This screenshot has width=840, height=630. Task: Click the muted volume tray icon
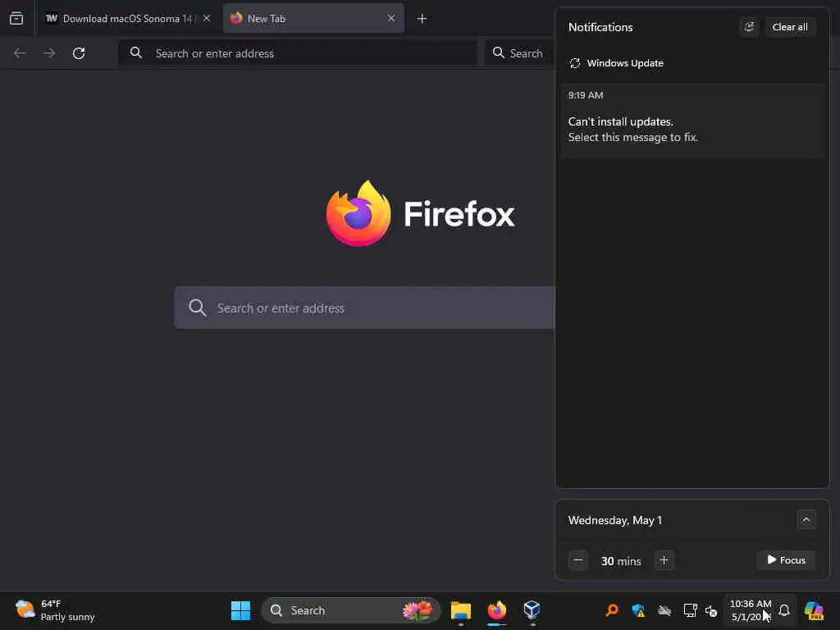coord(711,610)
